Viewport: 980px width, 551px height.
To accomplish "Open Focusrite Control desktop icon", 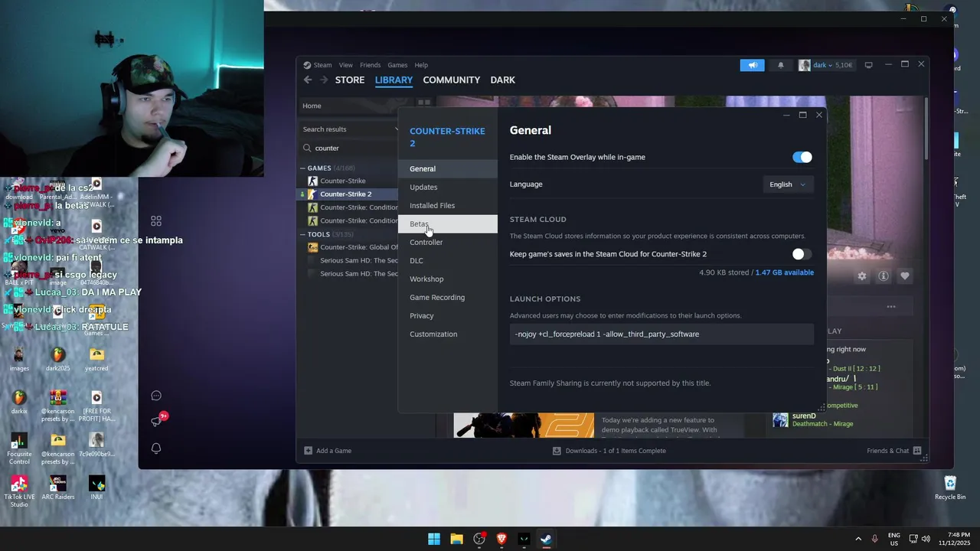I will pos(19,448).
